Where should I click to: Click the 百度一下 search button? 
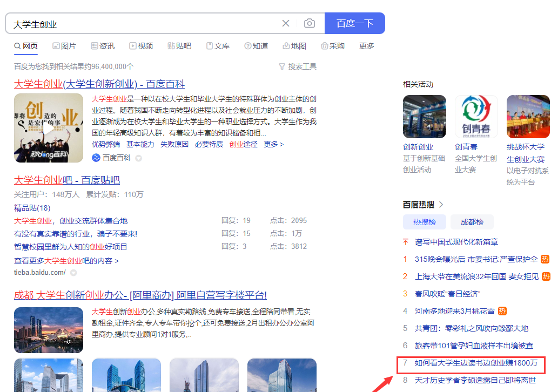point(355,23)
